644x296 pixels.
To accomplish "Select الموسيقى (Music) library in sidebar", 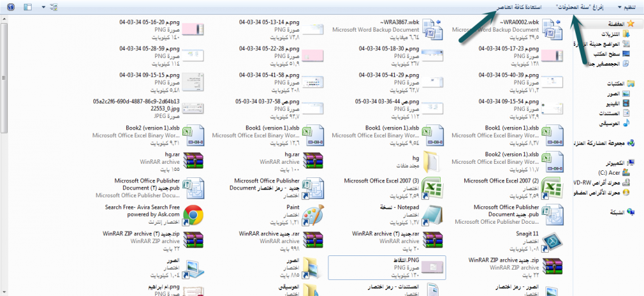I will pyautogui.click(x=616, y=122).
